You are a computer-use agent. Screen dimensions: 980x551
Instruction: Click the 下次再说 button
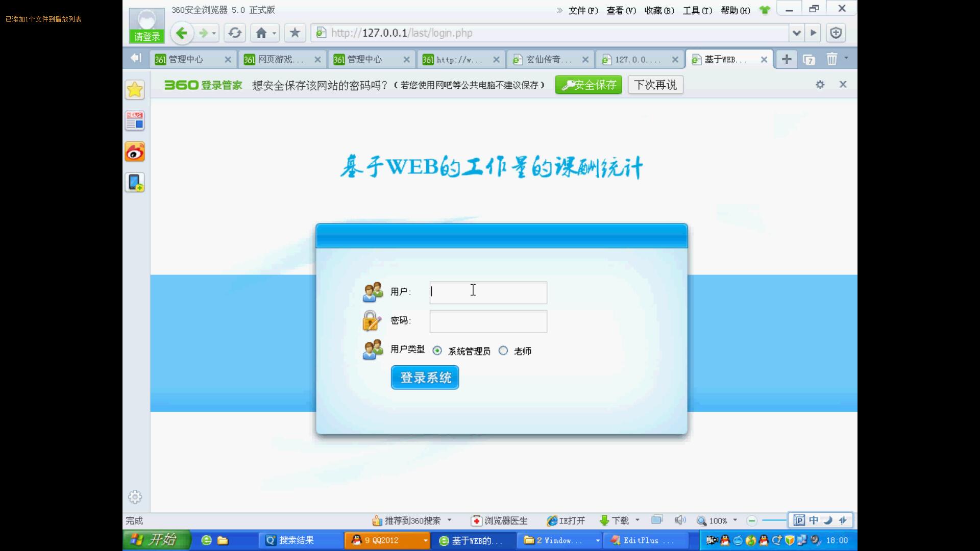(655, 85)
